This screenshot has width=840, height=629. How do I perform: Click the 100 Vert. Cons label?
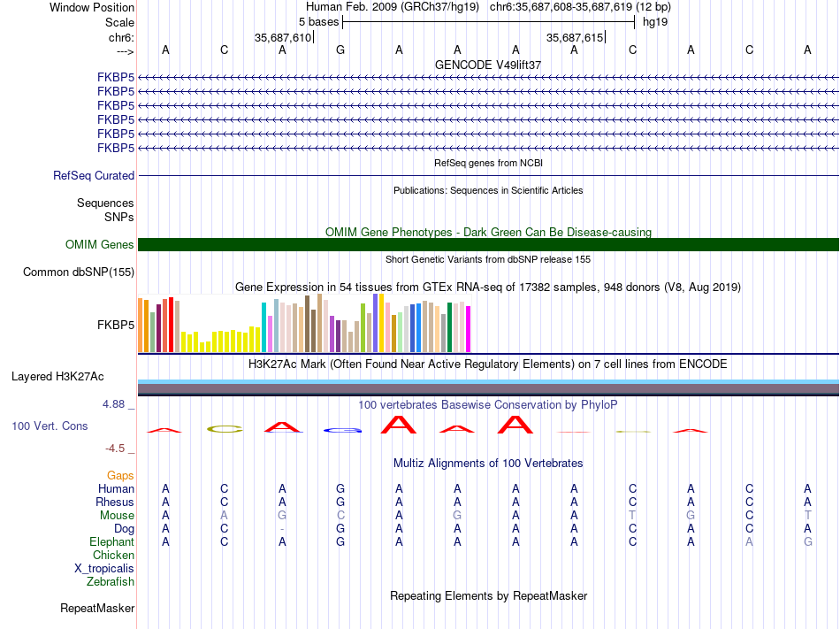[50, 426]
